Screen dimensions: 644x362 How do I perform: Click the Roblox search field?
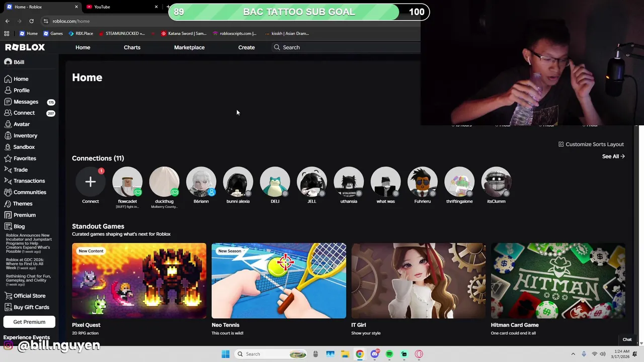click(x=346, y=47)
